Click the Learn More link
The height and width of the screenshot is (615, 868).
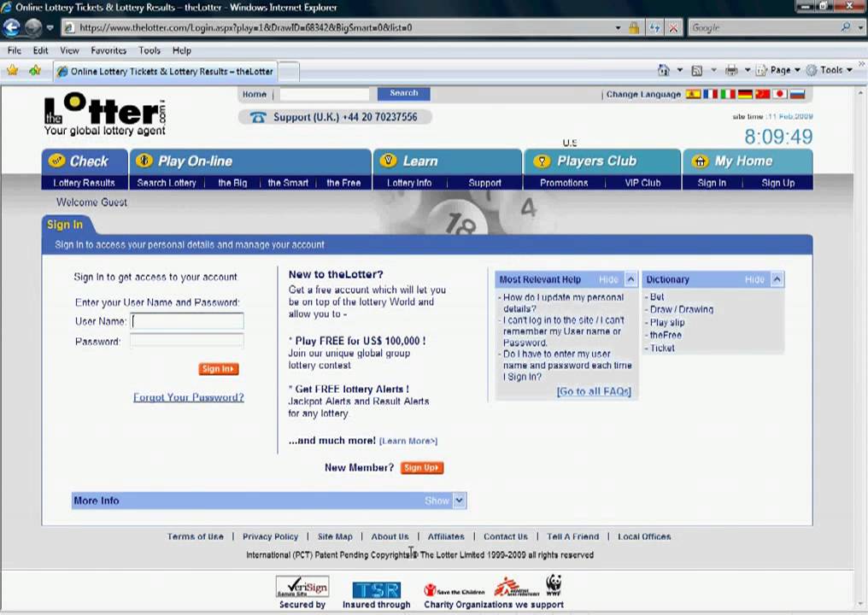click(408, 441)
